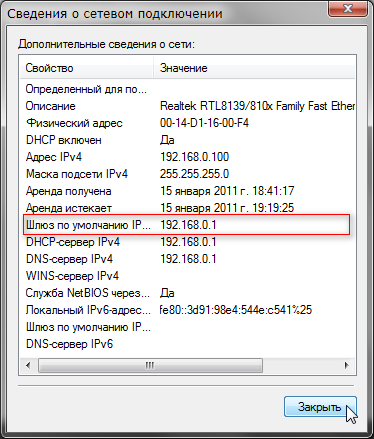Select the Маска подсети IPv4 row
The height and width of the screenshot is (439, 374).
[188, 174]
